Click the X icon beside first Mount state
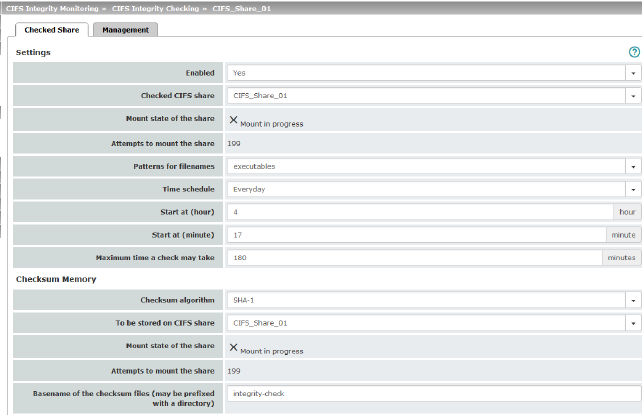The image size is (642, 415). [x=234, y=119]
